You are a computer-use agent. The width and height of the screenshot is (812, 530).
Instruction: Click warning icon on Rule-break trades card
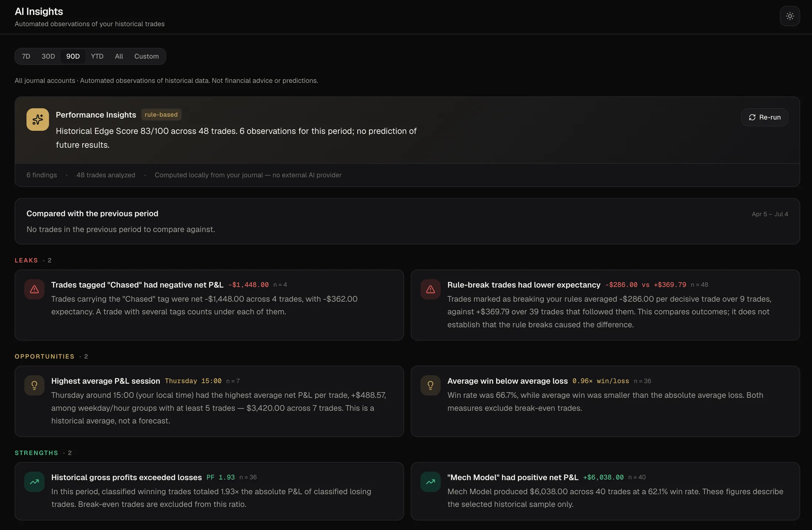(x=430, y=289)
